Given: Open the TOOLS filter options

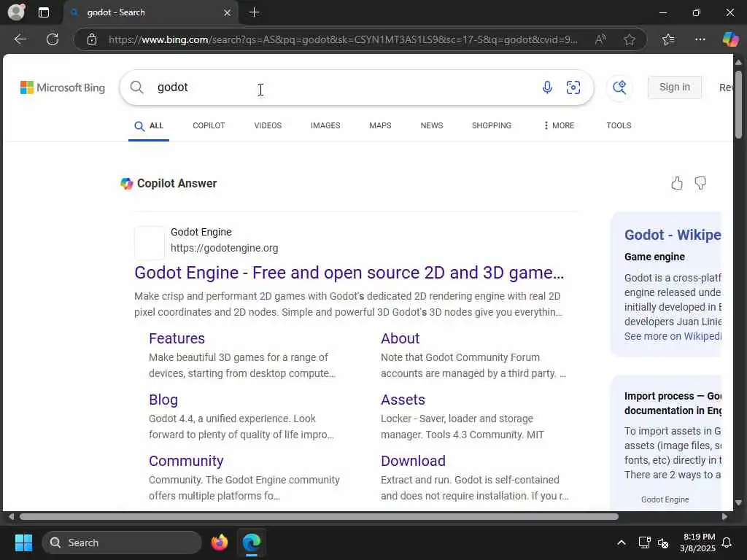Looking at the screenshot, I should 619,125.
